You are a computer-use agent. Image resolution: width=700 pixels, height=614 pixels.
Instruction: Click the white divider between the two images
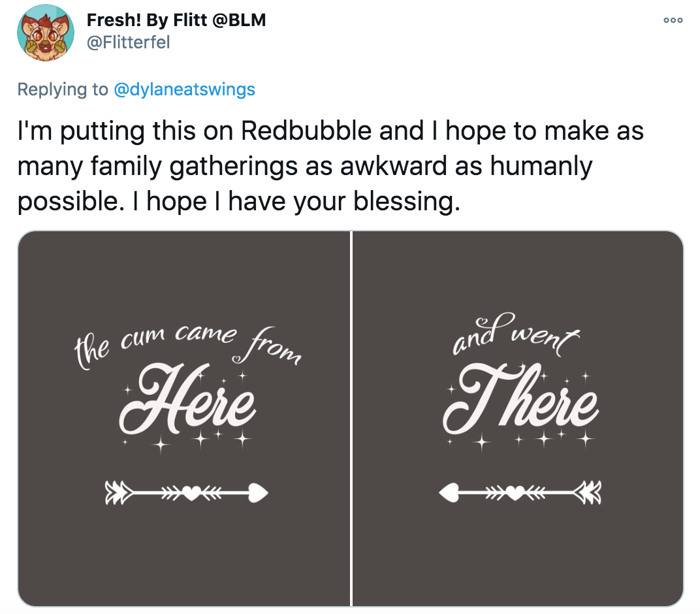click(351, 418)
